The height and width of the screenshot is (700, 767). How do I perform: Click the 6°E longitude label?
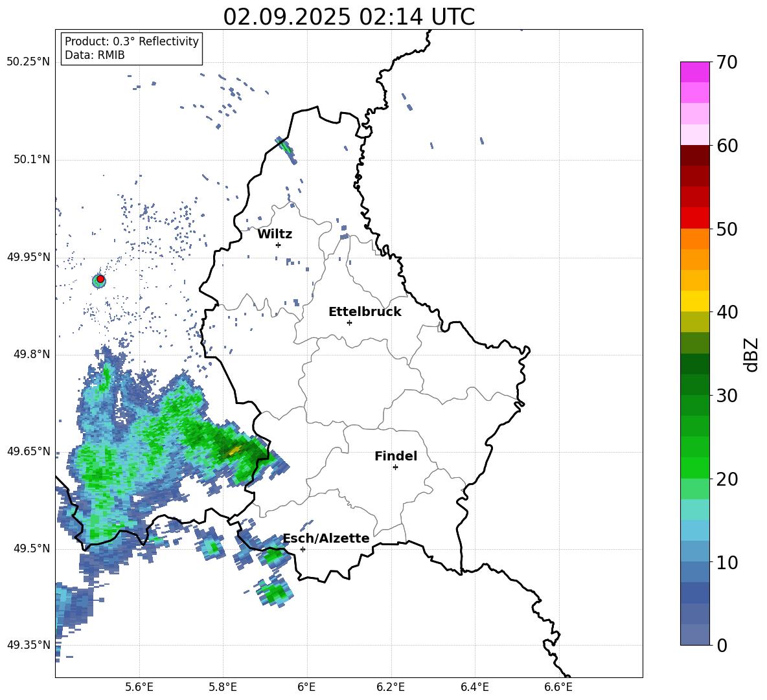click(x=306, y=687)
